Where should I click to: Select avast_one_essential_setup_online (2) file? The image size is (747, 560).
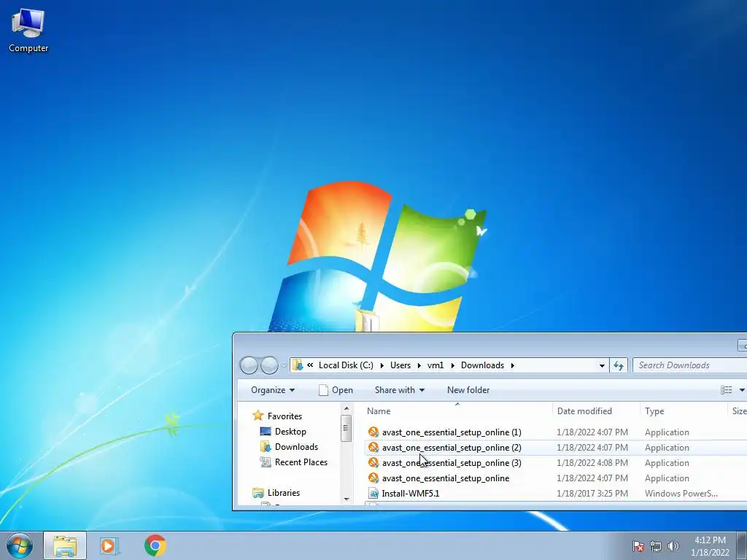pyautogui.click(x=451, y=448)
